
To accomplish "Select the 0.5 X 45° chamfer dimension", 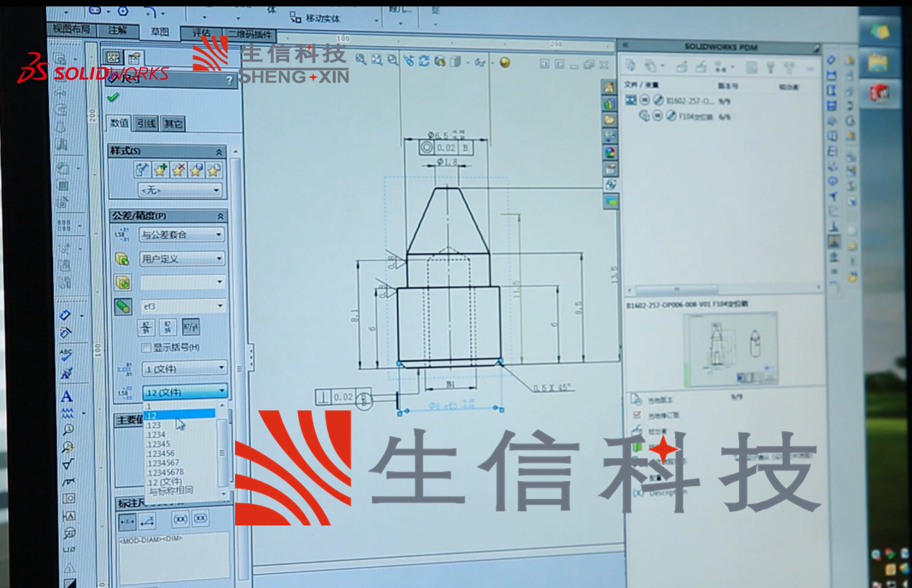I will pos(552,387).
